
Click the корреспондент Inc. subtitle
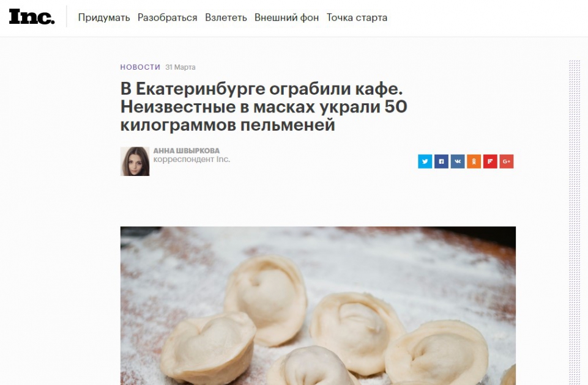coord(192,159)
